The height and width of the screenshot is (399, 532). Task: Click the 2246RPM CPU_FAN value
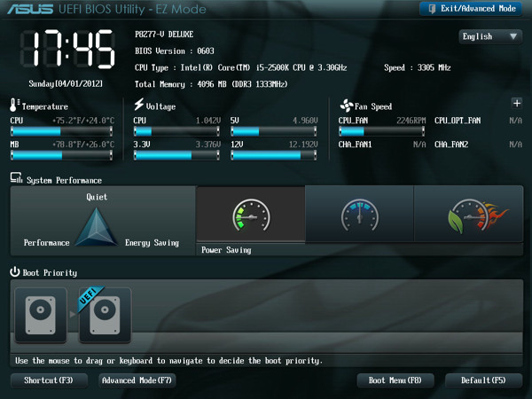click(411, 121)
